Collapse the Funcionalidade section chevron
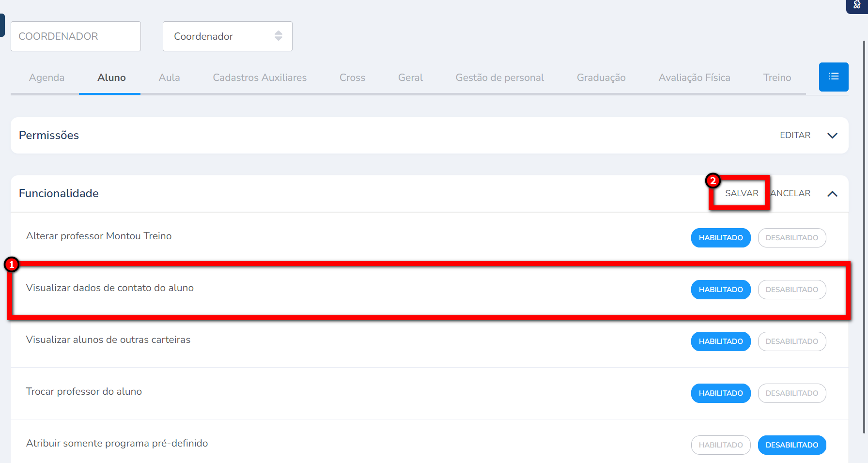Viewport: 868px width, 463px height. point(832,194)
